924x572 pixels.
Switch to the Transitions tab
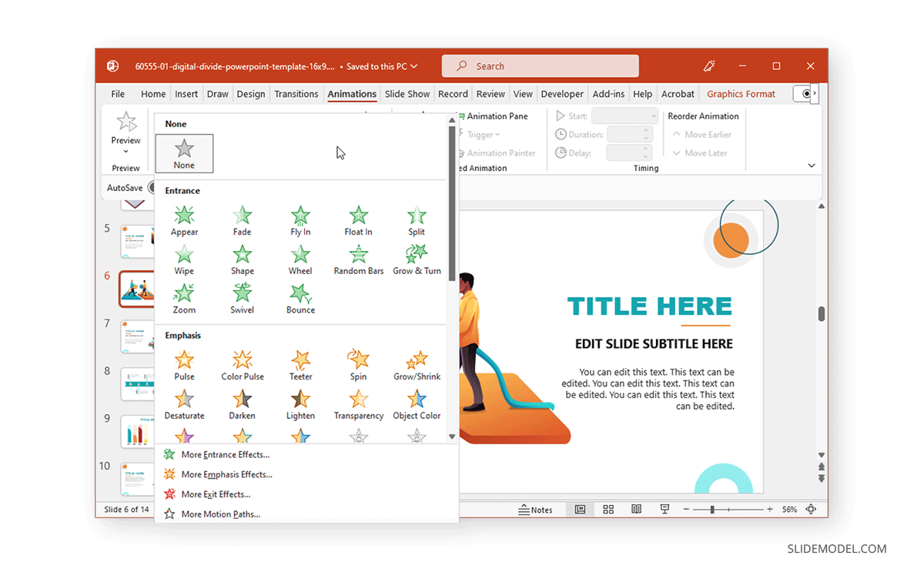click(296, 93)
